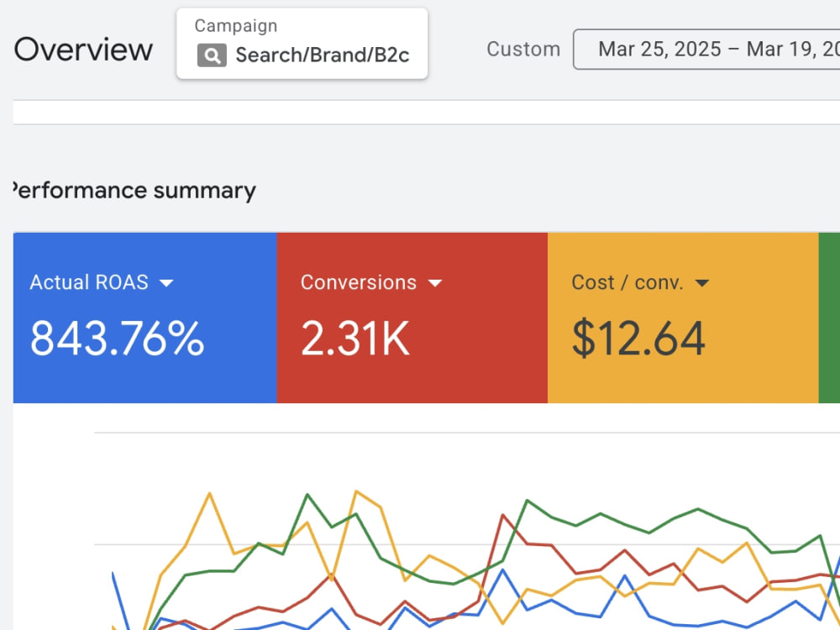The width and height of the screenshot is (840, 630).
Task: Select the red Conversions scorecard
Action: tap(412, 318)
